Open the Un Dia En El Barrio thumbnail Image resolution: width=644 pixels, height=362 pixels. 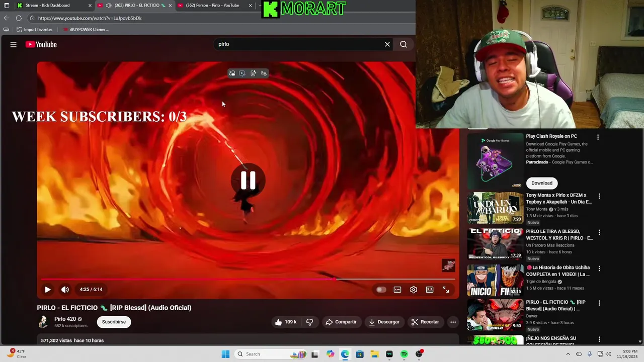point(495,208)
